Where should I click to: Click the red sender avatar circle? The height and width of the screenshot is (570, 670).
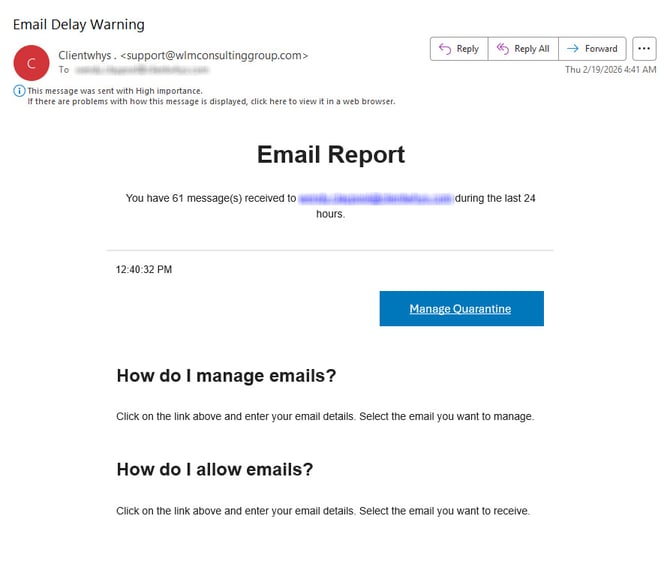(31, 62)
